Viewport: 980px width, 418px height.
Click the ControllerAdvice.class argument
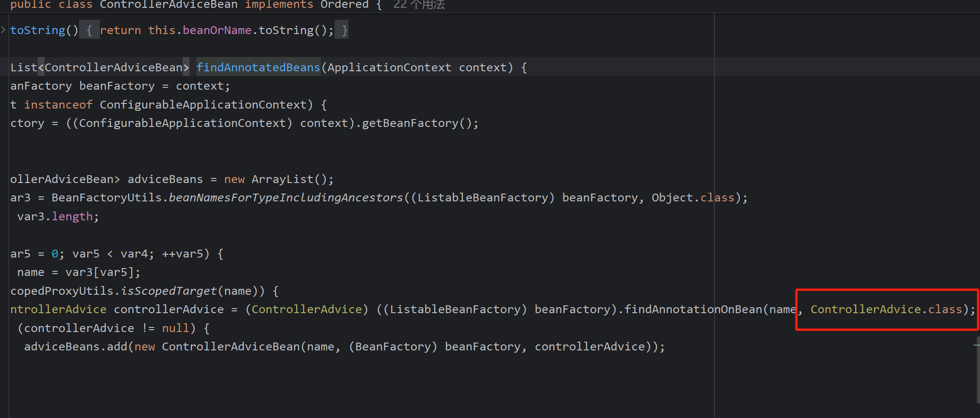click(x=886, y=309)
